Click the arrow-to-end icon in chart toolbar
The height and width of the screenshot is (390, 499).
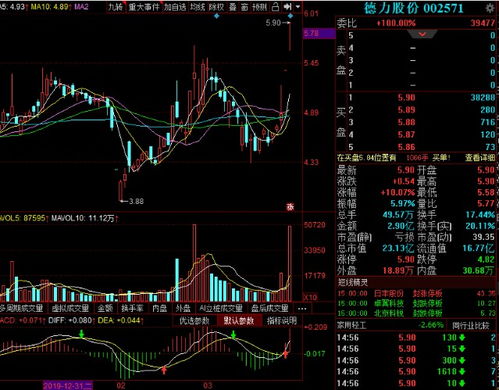pyautogui.click(x=288, y=7)
